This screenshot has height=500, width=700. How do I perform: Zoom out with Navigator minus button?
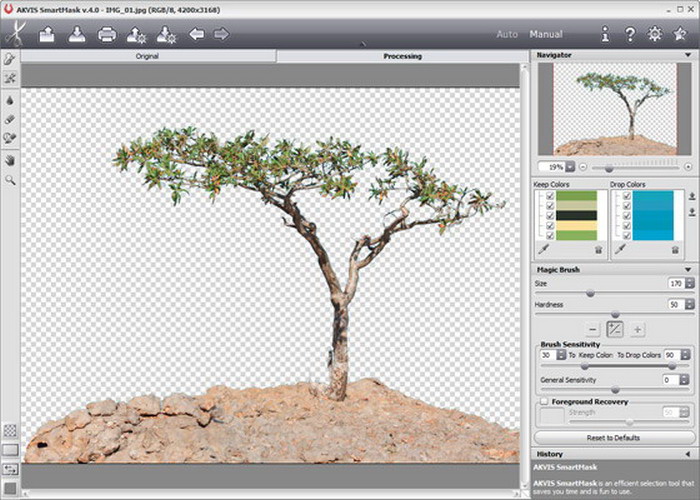pos(583,167)
